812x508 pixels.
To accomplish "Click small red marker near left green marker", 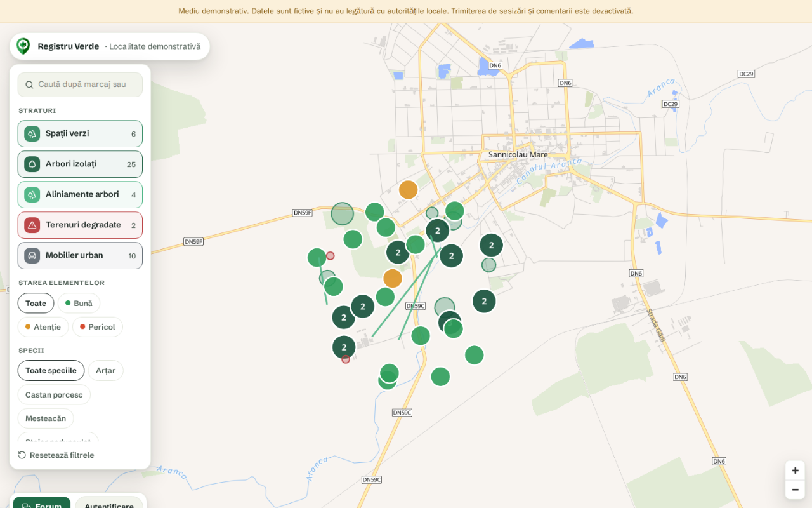I will coord(331,256).
